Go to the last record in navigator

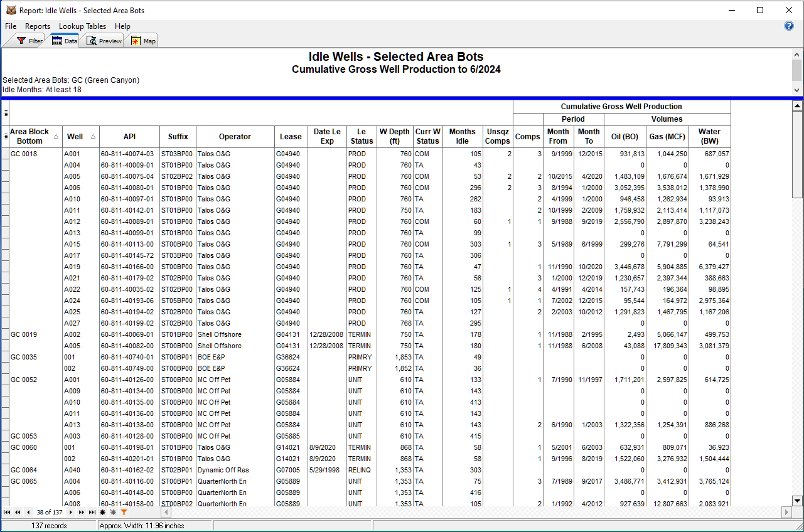pyautogui.click(x=92, y=513)
